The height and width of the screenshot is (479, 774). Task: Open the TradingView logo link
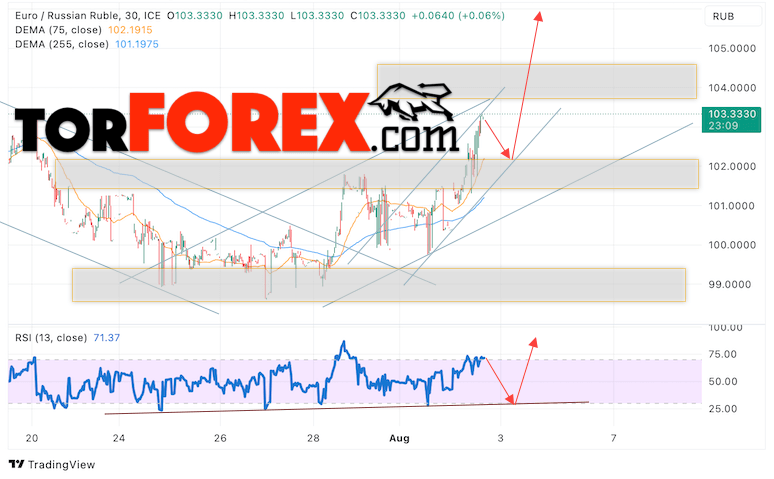coord(52,464)
